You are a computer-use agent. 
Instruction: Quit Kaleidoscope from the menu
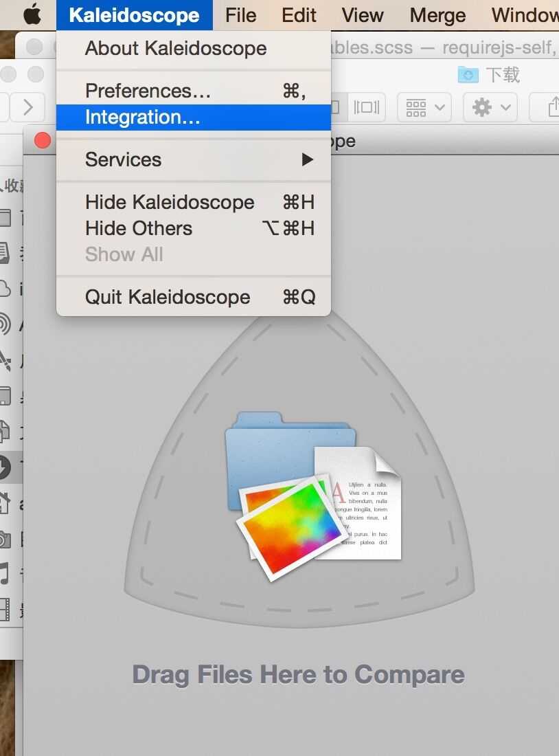click(x=194, y=297)
